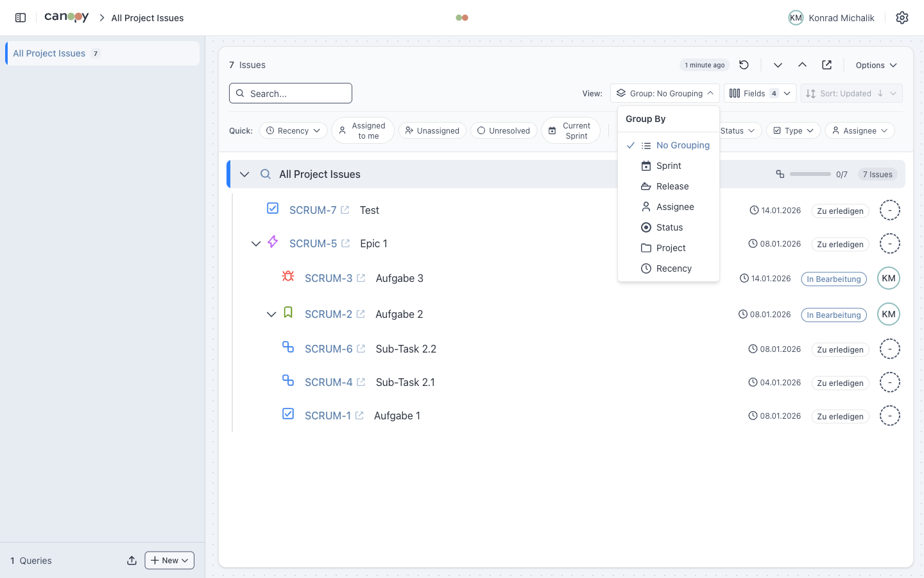Toggle the Unassigned quick filter
Viewport: 924px width, 578px height.
(432, 130)
